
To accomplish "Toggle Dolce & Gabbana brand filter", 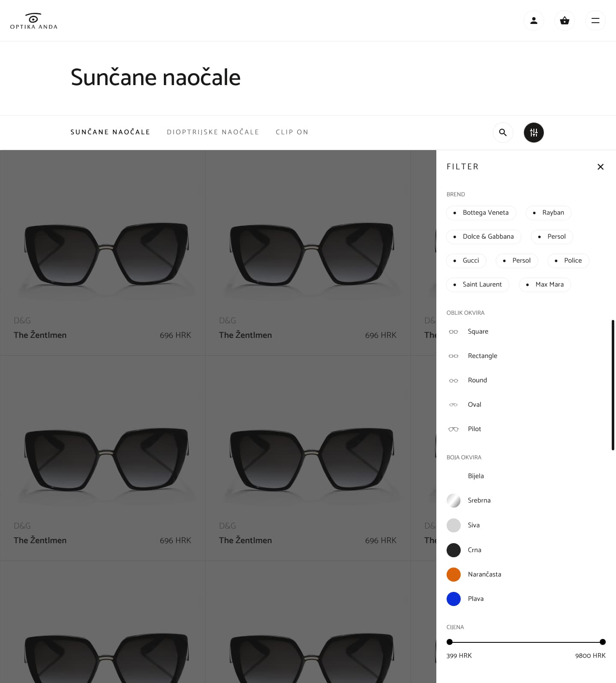I will click(484, 237).
